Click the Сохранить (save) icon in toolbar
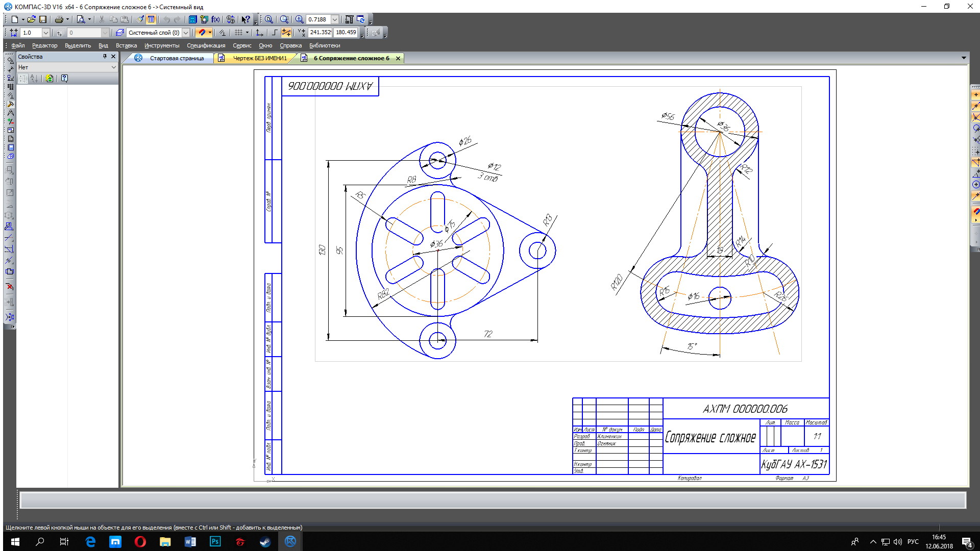 pos(42,19)
